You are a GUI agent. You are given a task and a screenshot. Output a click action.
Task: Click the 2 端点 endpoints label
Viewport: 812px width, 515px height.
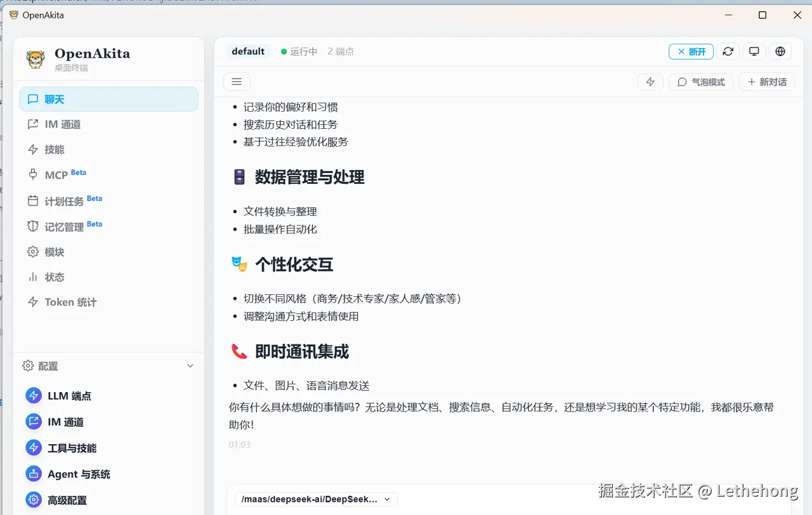[x=341, y=51]
